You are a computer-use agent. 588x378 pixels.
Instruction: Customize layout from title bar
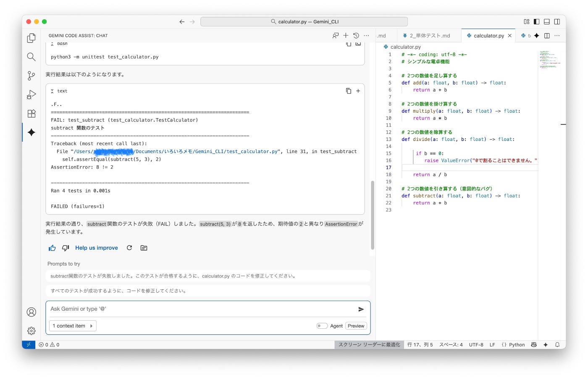pos(527,22)
